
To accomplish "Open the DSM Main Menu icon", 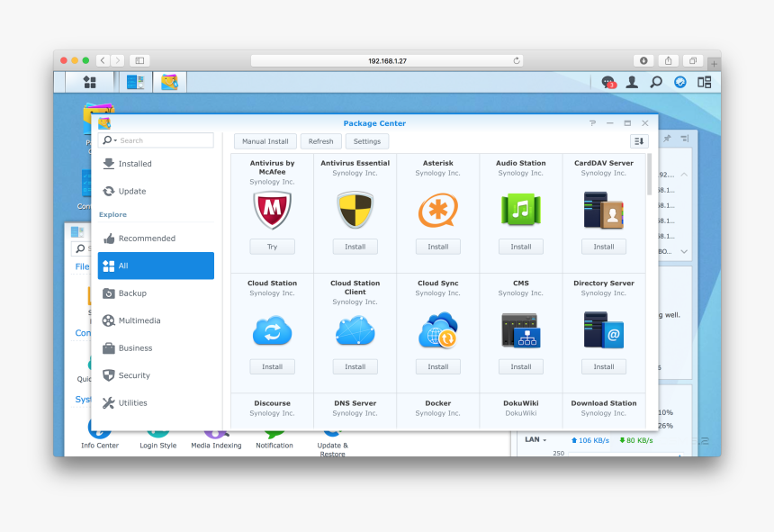I will point(89,82).
